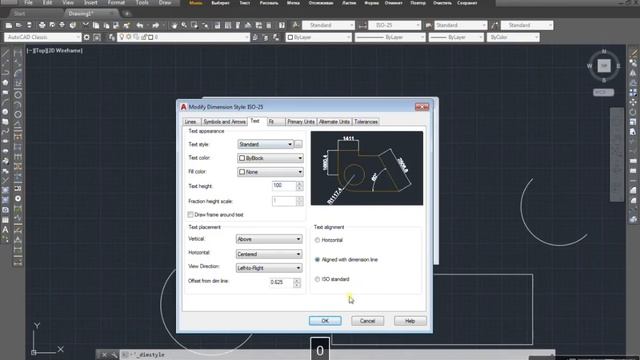
Task: Switch to the Alternate Units tab
Action: 334,122
